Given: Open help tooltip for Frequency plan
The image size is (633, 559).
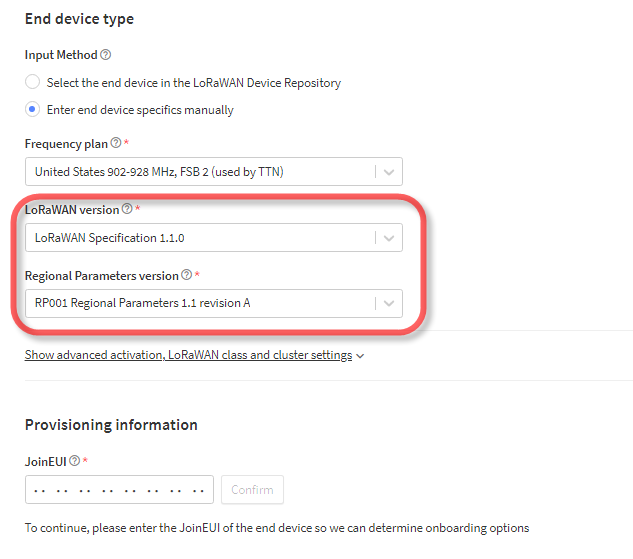Looking at the screenshot, I should [116, 142].
